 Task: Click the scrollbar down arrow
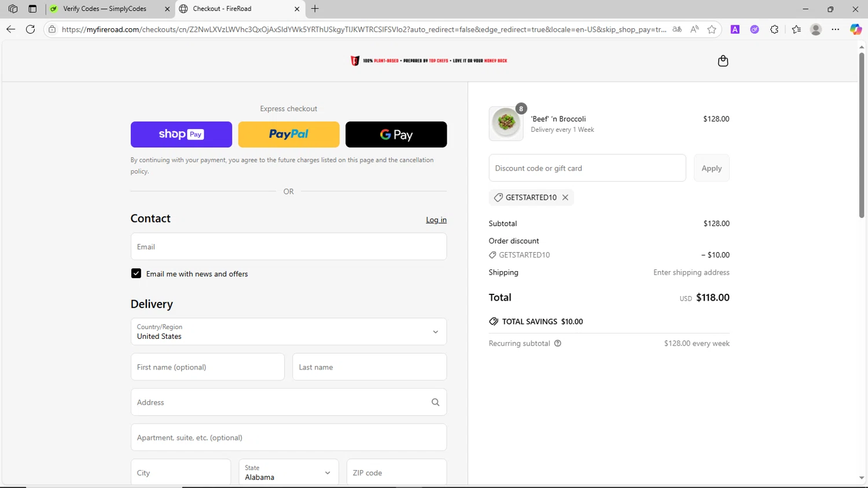pyautogui.click(x=862, y=478)
